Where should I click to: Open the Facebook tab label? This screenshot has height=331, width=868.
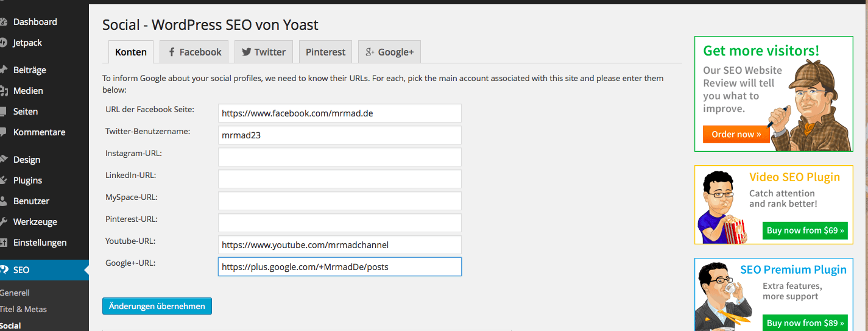200,52
